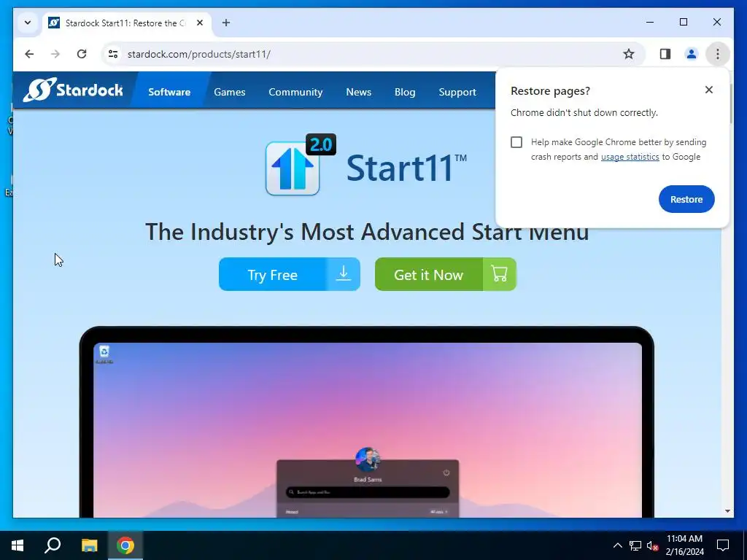Click the Get it Now button

(x=446, y=274)
